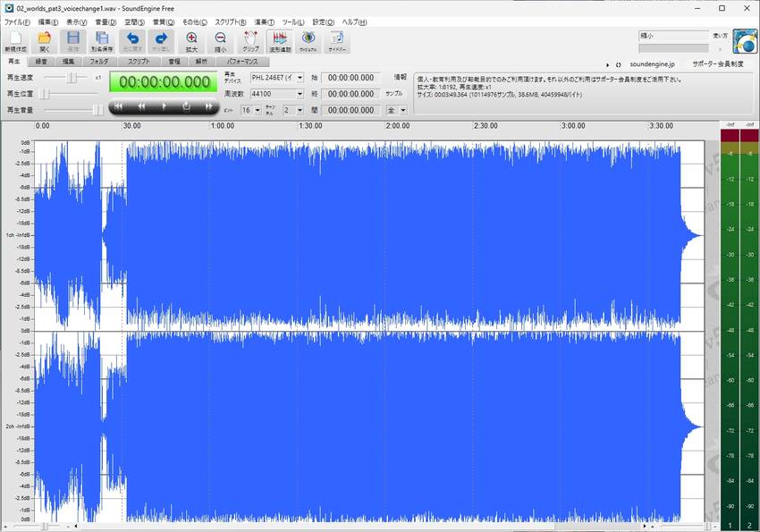Click the green 00:00:00.000 time display
Image resolution: width=760 pixels, height=532 pixels.
[164, 82]
